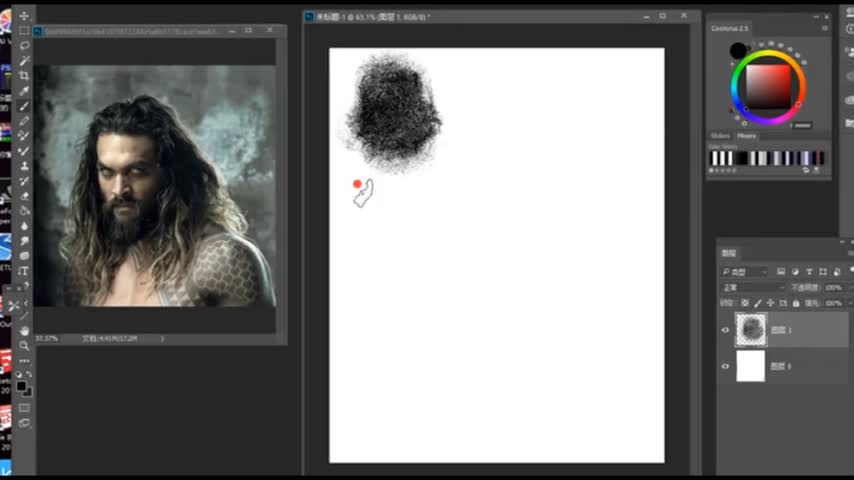
Task: Select the Blur drop tool
Action: (x=24, y=226)
